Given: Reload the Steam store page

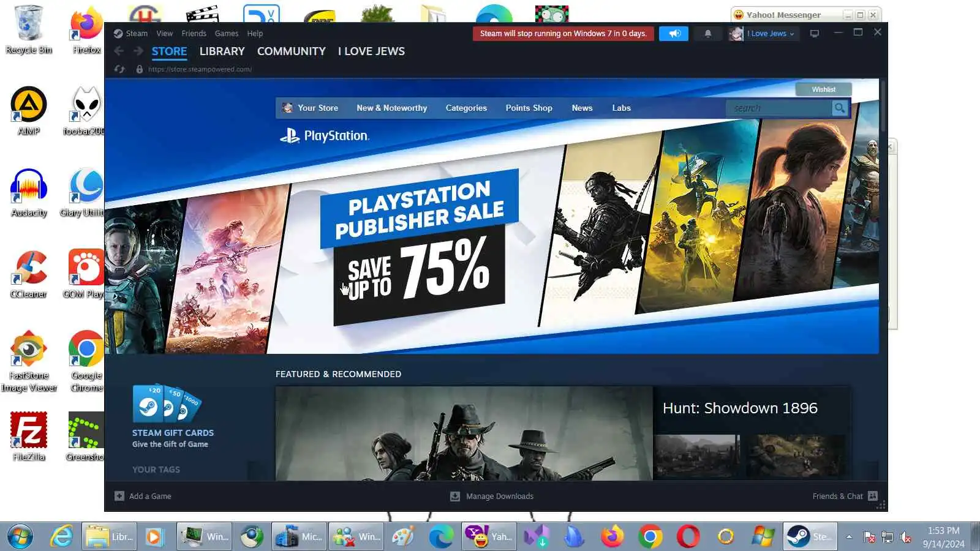Looking at the screenshot, I should [119, 69].
